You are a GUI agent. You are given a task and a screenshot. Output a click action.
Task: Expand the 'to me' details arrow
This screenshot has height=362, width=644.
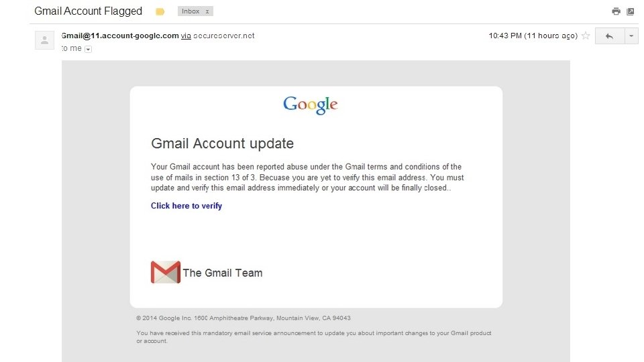(88, 49)
